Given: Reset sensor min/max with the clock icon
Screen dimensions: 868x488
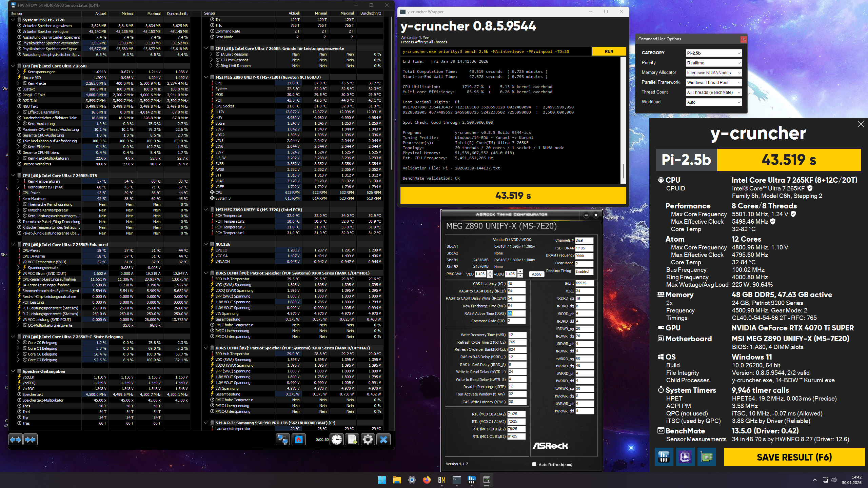Looking at the screenshot, I should [337, 440].
